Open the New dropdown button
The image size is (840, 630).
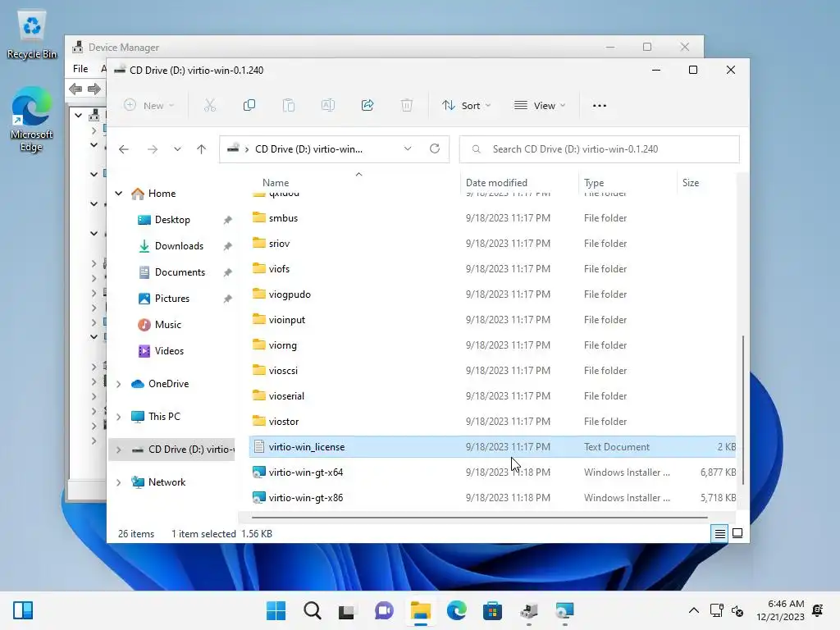(x=149, y=106)
